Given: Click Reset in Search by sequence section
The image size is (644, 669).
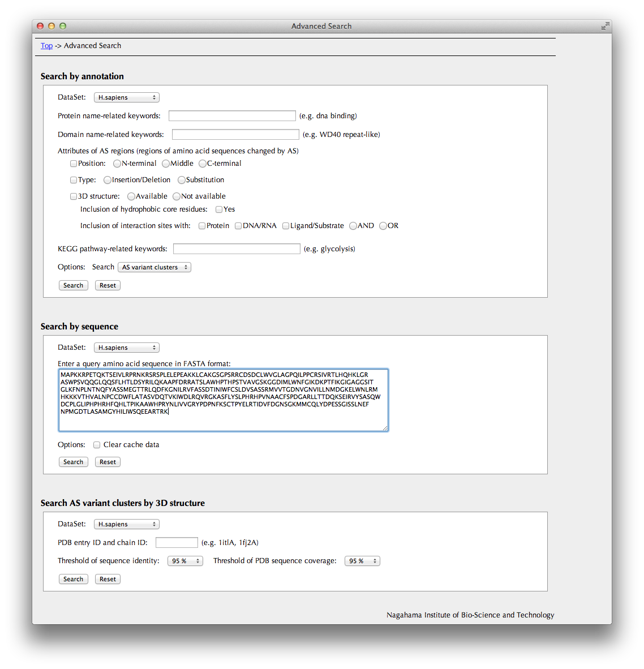Looking at the screenshot, I should pyautogui.click(x=108, y=462).
